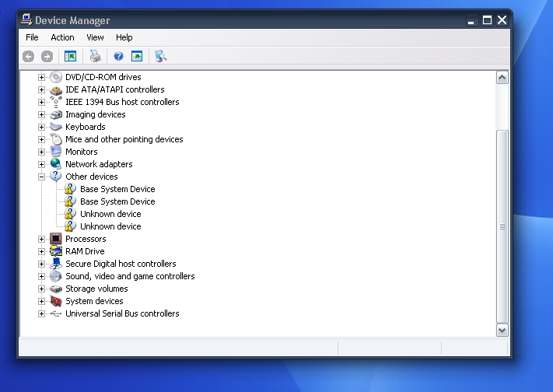
Task: Expand the DVD/CD-ROM drives node
Action: tap(41, 77)
